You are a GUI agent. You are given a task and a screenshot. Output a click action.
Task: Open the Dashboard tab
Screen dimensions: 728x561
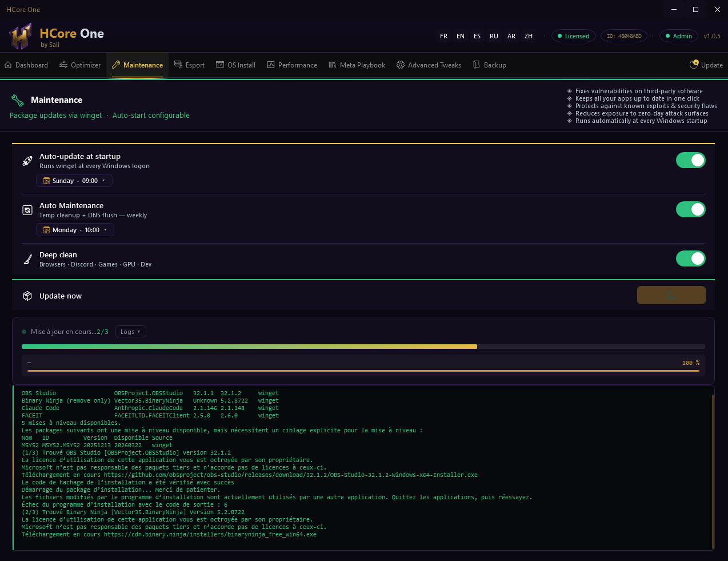[26, 65]
